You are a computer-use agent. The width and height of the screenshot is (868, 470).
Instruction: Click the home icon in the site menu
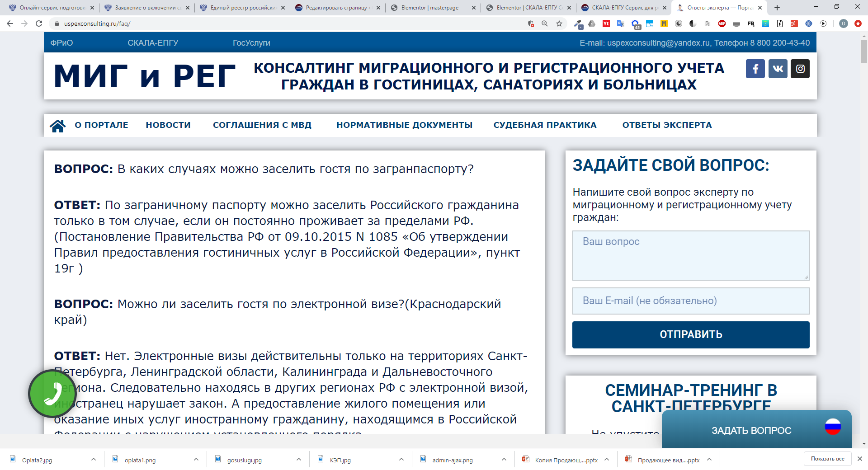(58, 125)
